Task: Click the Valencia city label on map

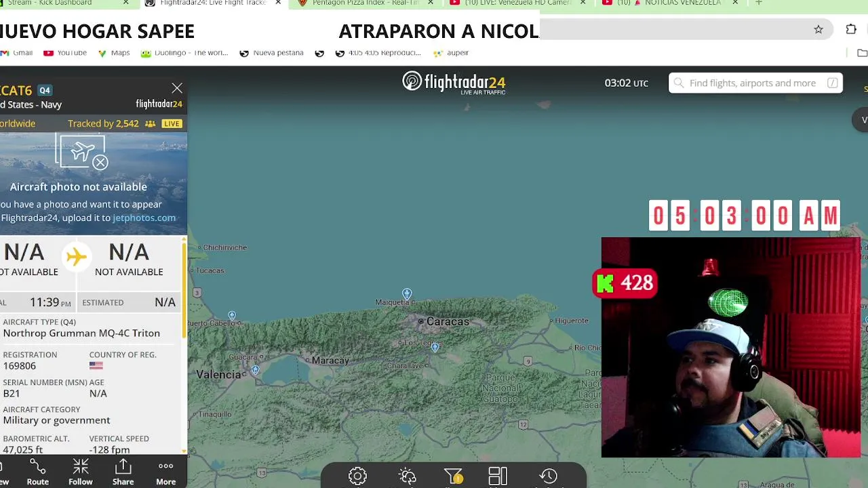Action: [218, 374]
